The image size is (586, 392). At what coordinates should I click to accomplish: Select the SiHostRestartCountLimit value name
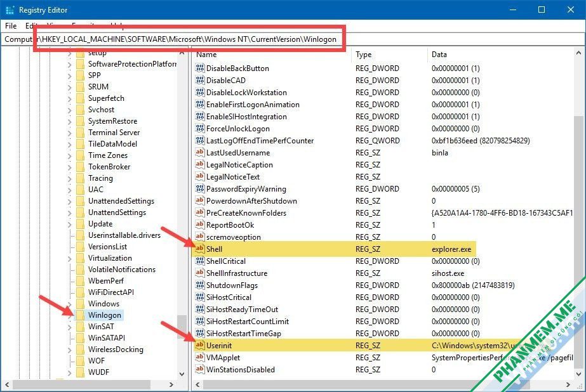coord(248,321)
